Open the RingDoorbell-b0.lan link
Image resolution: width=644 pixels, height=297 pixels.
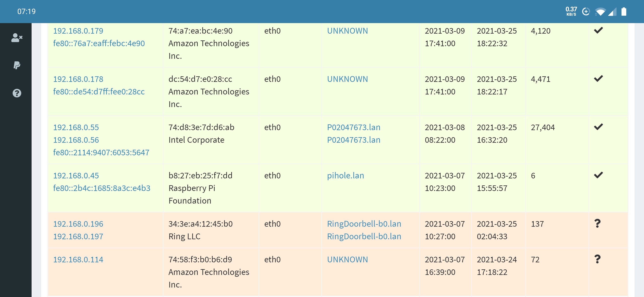(364, 224)
